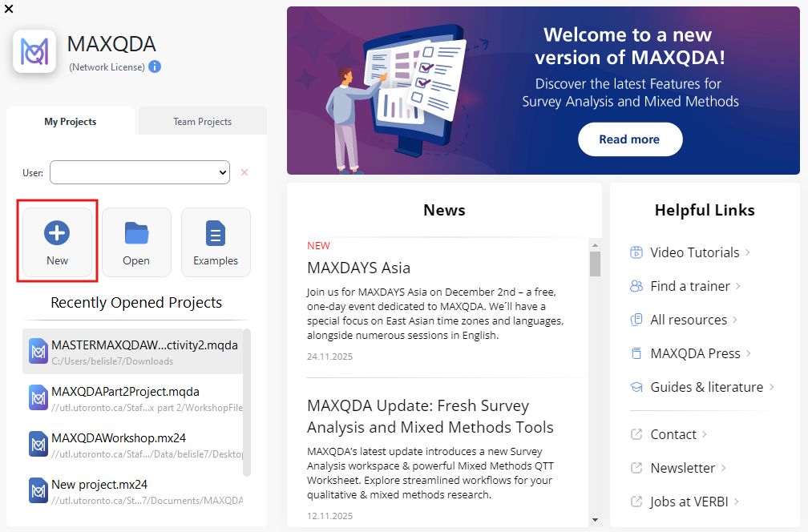Click the Contact external link icon
Image resolution: width=808 pixels, height=532 pixels.
tap(636, 434)
